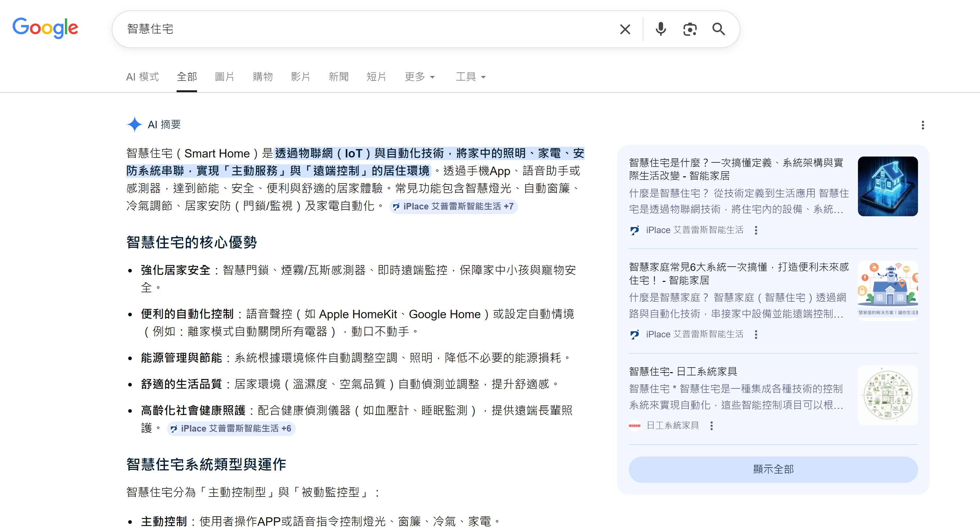Viewport: 980px width, 529px height.
Task: Open search by image (camera icon)
Action: [x=689, y=29]
